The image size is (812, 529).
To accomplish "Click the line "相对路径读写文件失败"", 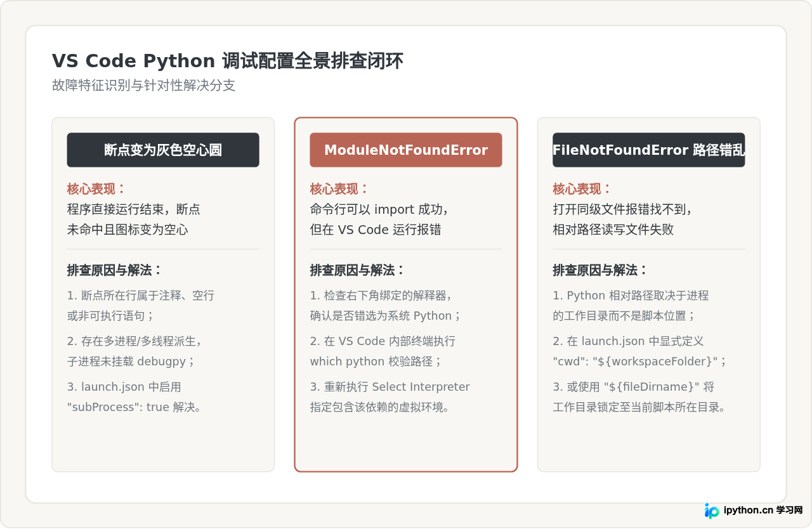I will [x=613, y=230].
